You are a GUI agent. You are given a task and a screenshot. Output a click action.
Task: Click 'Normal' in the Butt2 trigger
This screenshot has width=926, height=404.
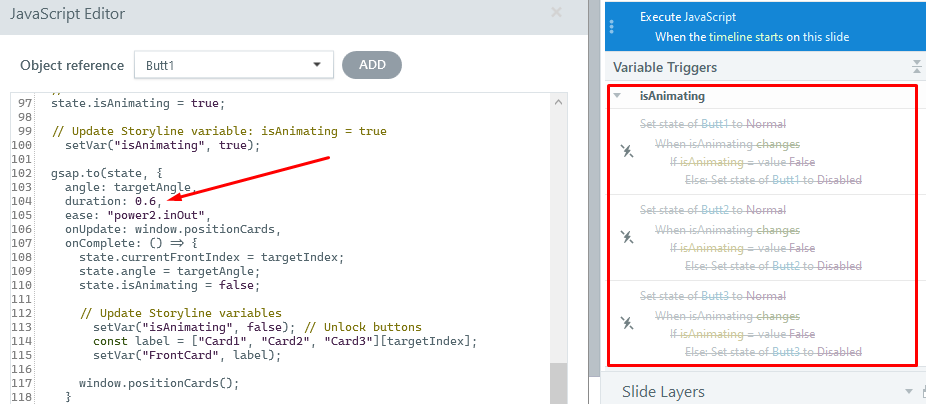coord(765,210)
